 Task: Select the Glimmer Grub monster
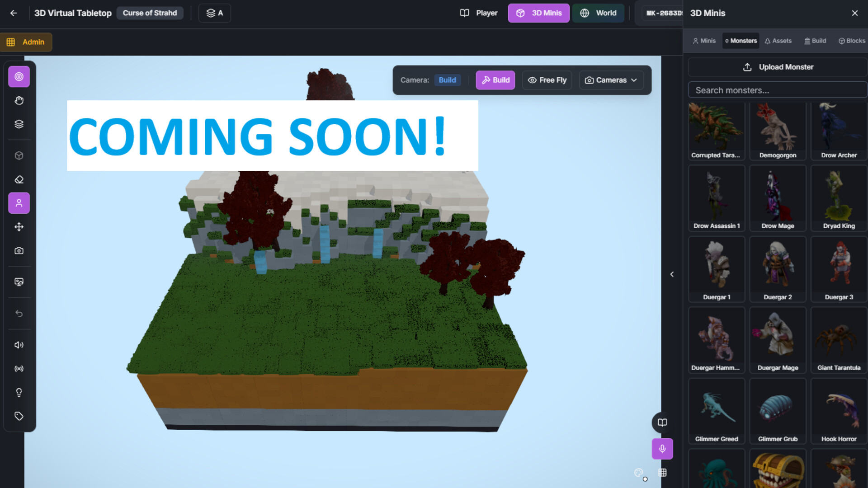pyautogui.click(x=778, y=411)
